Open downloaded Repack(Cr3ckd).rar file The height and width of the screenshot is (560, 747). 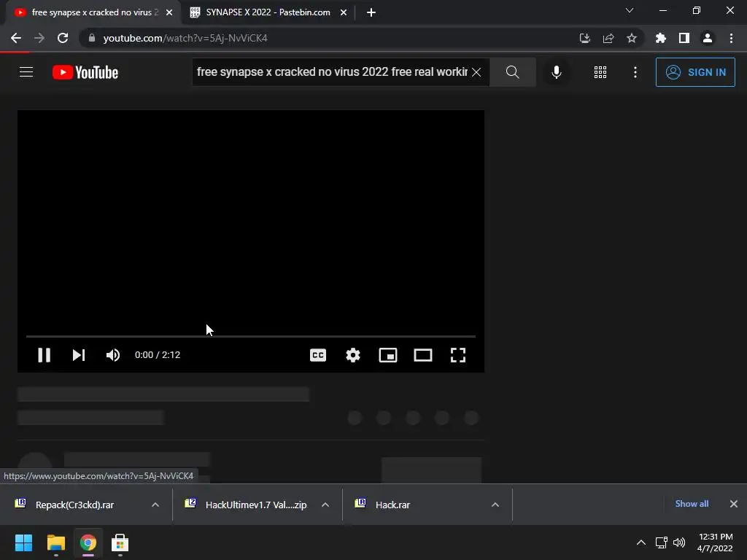pos(74,505)
